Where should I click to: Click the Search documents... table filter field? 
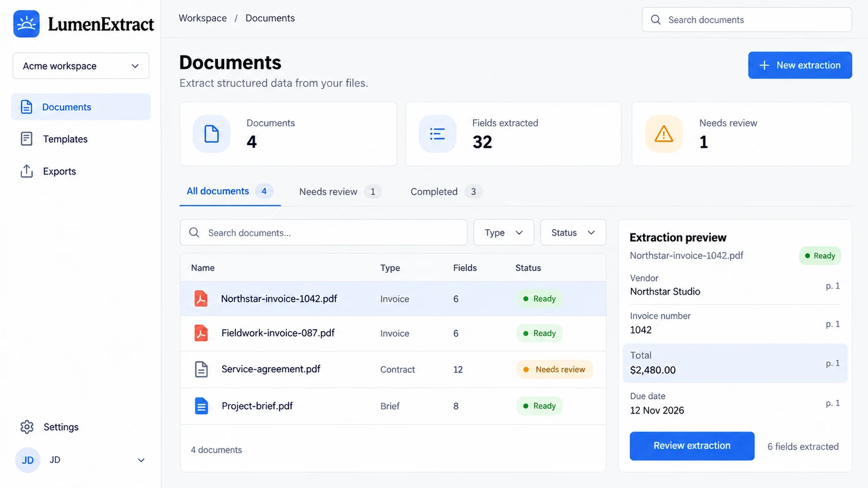click(x=323, y=233)
